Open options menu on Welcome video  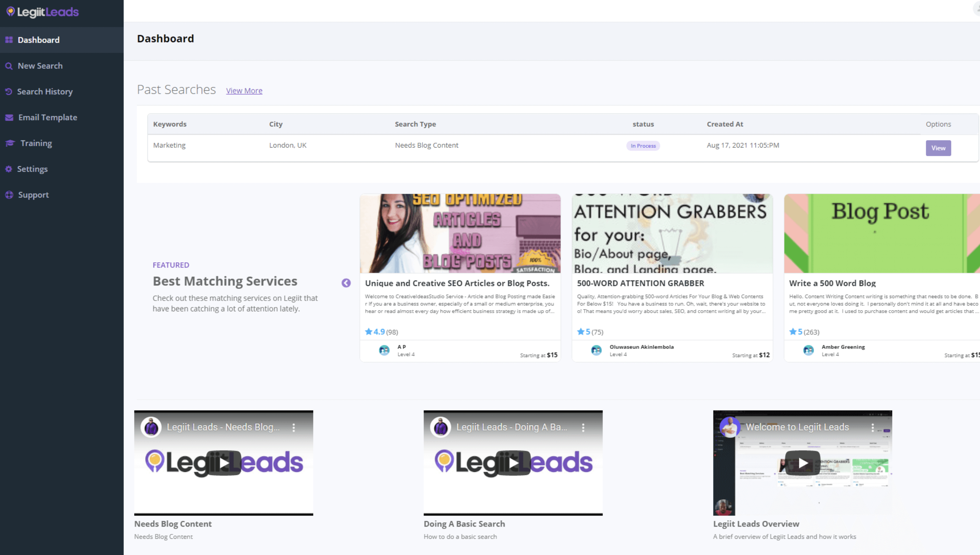pos(872,427)
